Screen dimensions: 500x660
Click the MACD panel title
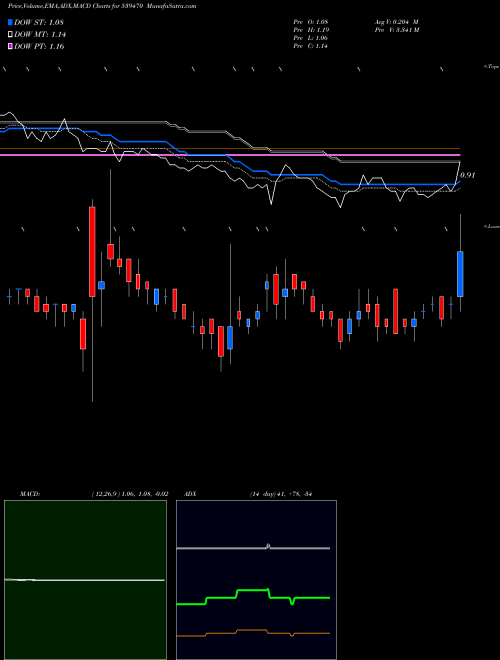click(29, 494)
